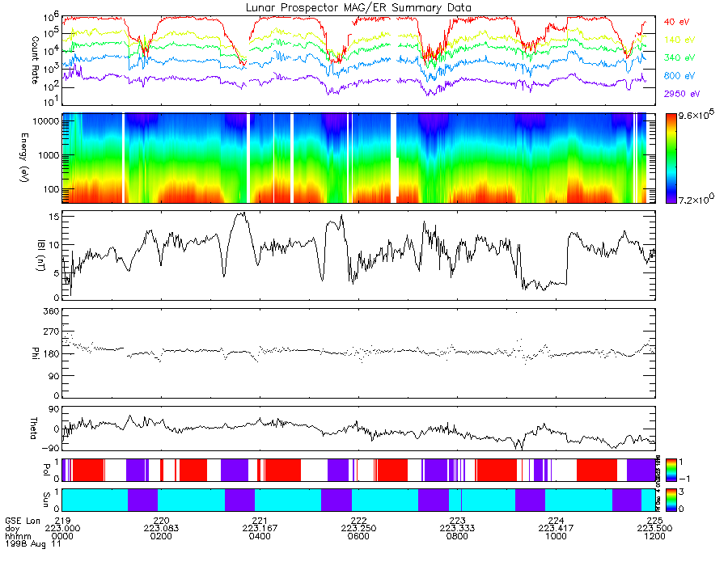Select the green '340 eV' legend label

[x=679, y=57]
